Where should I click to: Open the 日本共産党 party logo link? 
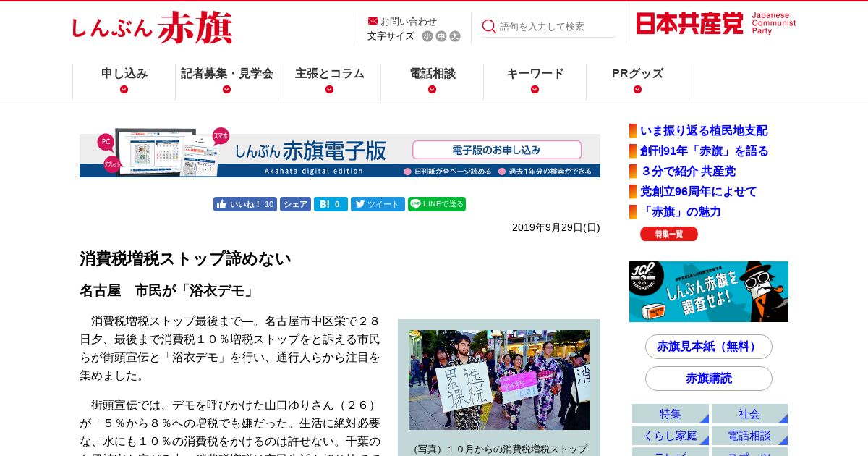715,23
